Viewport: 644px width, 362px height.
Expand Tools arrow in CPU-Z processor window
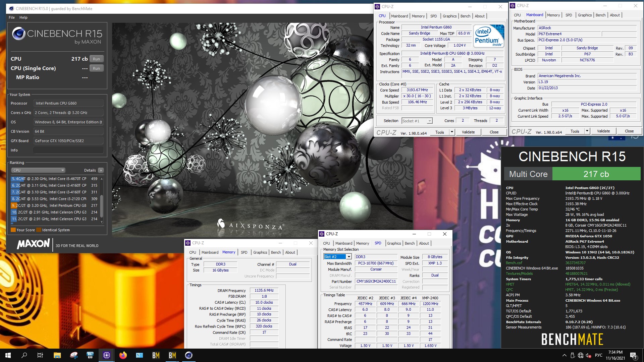[x=452, y=132]
